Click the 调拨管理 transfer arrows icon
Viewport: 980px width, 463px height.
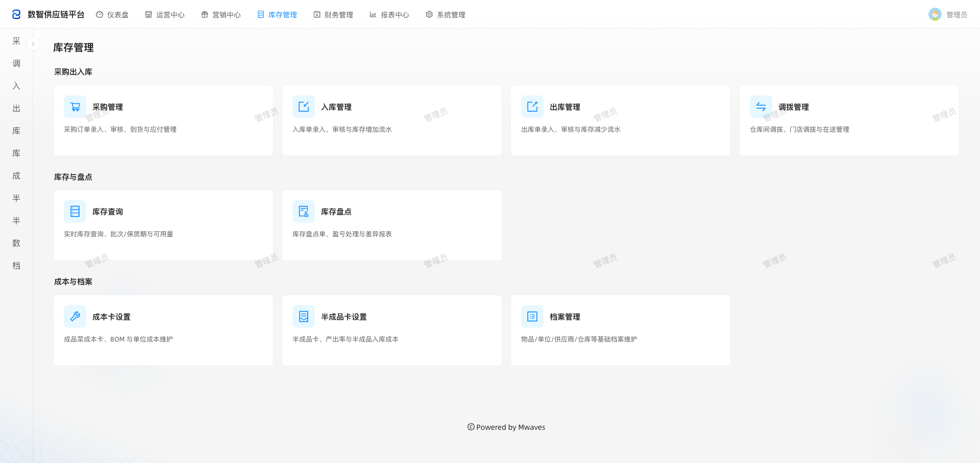(x=761, y=107)
